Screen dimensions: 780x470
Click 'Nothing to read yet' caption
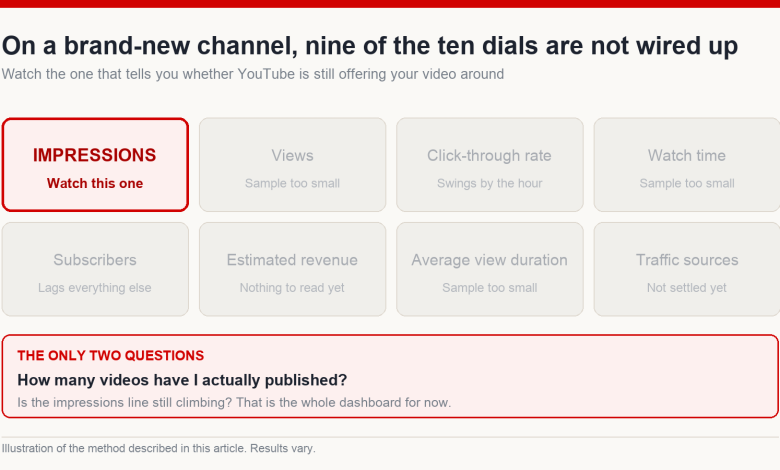(x=292, y=288)
